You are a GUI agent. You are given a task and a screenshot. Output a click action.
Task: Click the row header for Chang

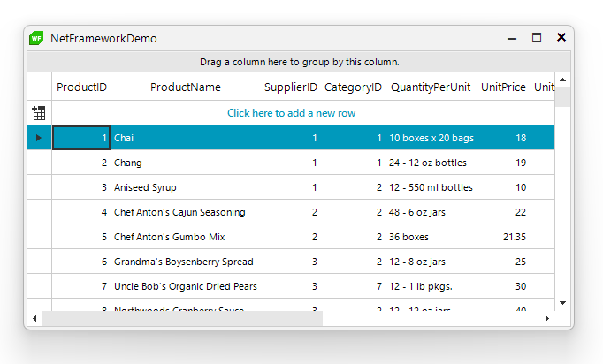coord(39,163)
